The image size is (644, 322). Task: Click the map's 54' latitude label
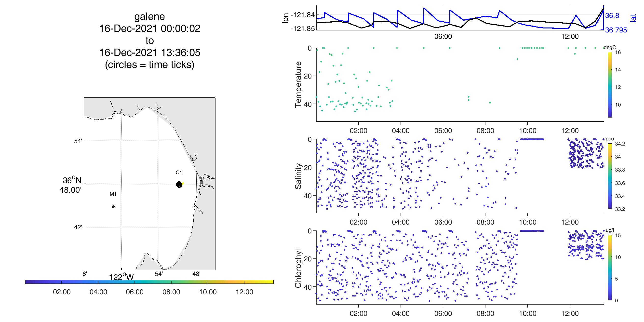[x=78, y=141]
